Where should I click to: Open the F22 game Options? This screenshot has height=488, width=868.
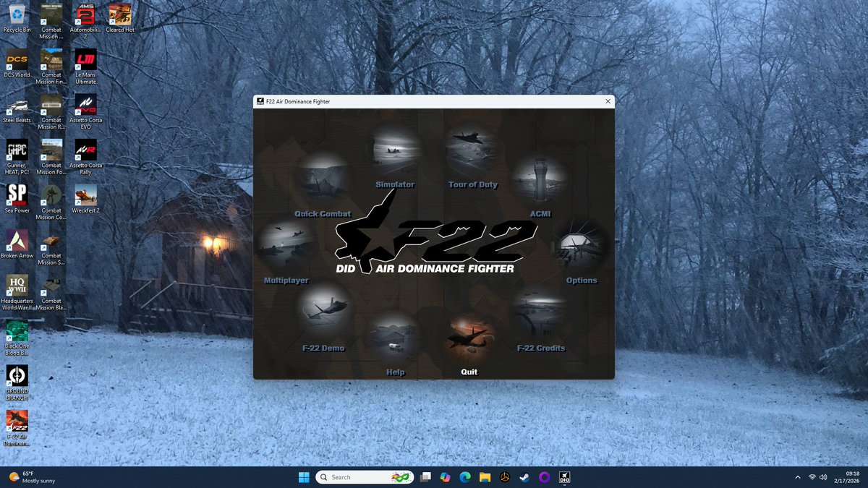point(581,252)
